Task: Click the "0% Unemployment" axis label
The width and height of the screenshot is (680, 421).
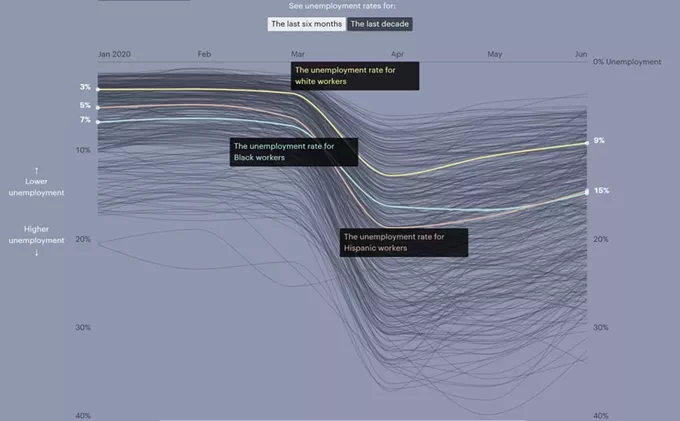Action: coord(627,62)
